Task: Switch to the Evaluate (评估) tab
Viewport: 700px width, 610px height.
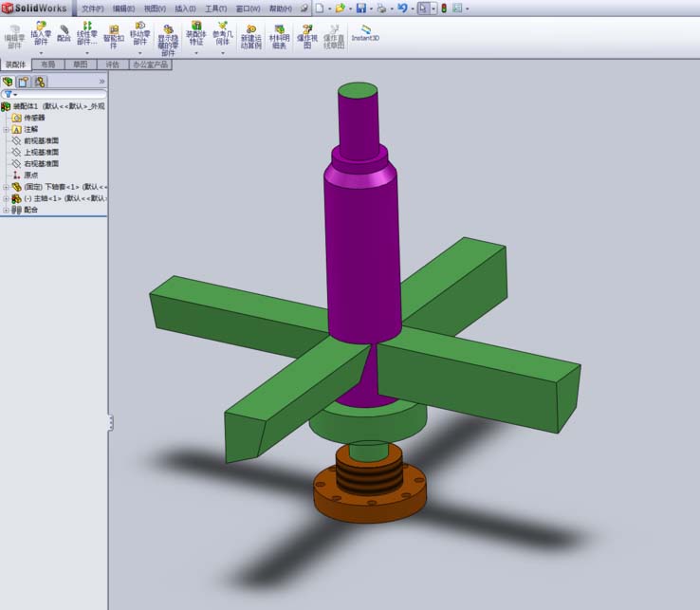Action: [x=113, y=65]
